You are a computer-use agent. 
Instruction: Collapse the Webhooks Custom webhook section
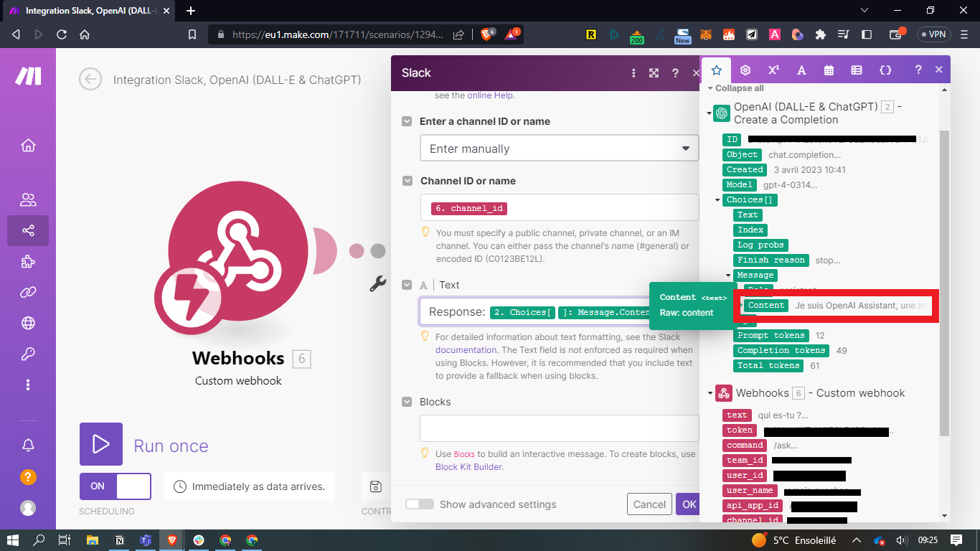coord(710,393)
